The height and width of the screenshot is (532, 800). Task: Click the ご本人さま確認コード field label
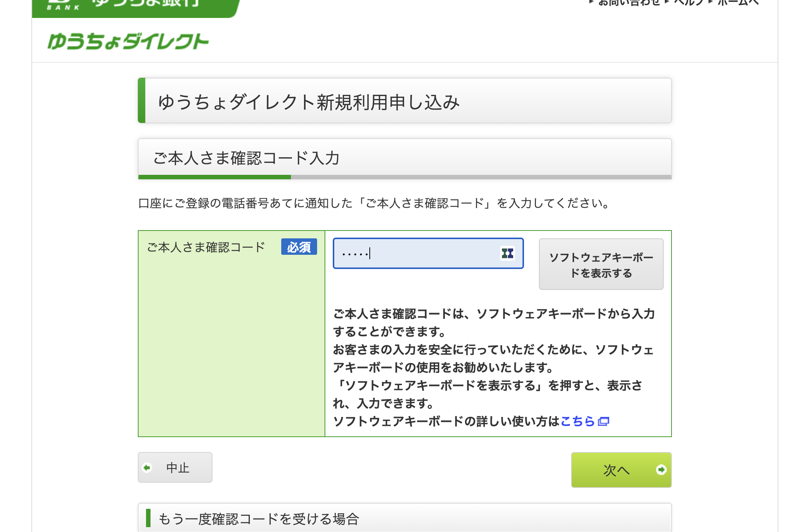click(206, 247)
